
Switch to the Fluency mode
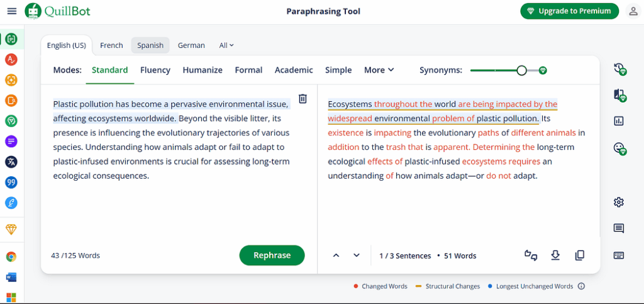coord(155,70)
